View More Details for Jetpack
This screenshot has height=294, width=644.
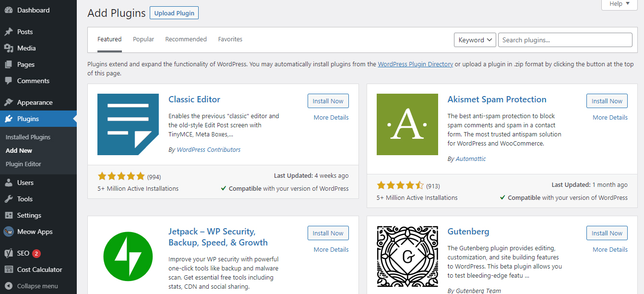[x=331, y=249]
